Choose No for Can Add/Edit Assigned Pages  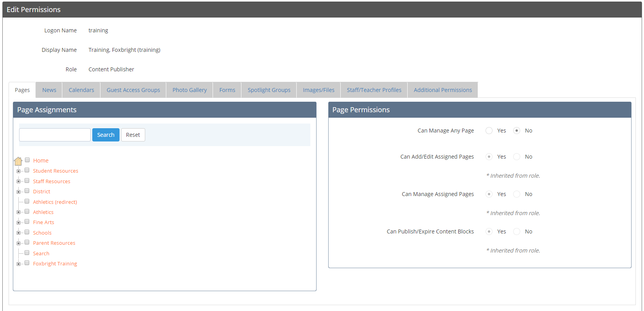pyautogui.click(x=517, y=157)
